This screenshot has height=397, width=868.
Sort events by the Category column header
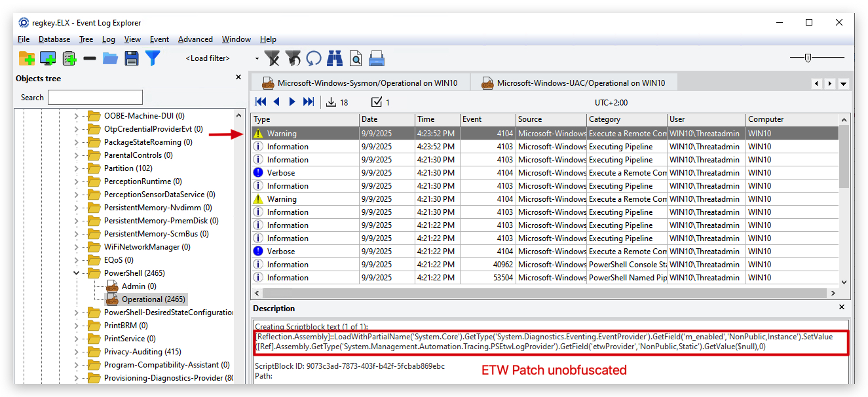click(627, 119)
